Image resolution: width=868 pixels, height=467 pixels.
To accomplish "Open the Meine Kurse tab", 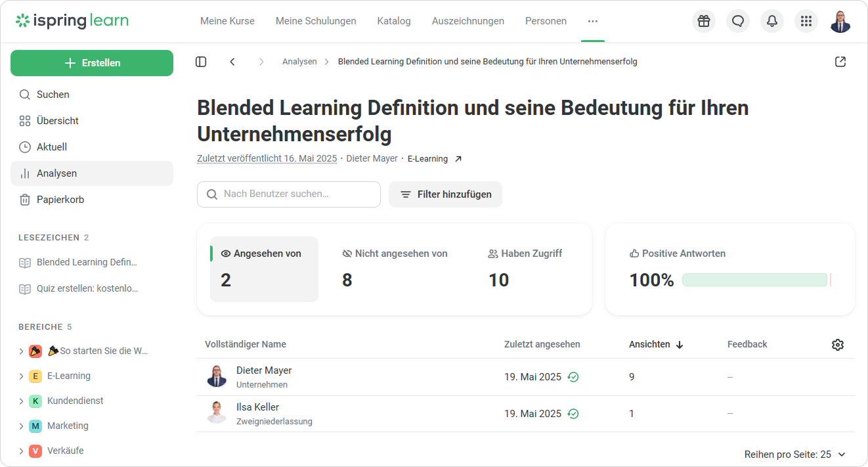I will (227, 21).
